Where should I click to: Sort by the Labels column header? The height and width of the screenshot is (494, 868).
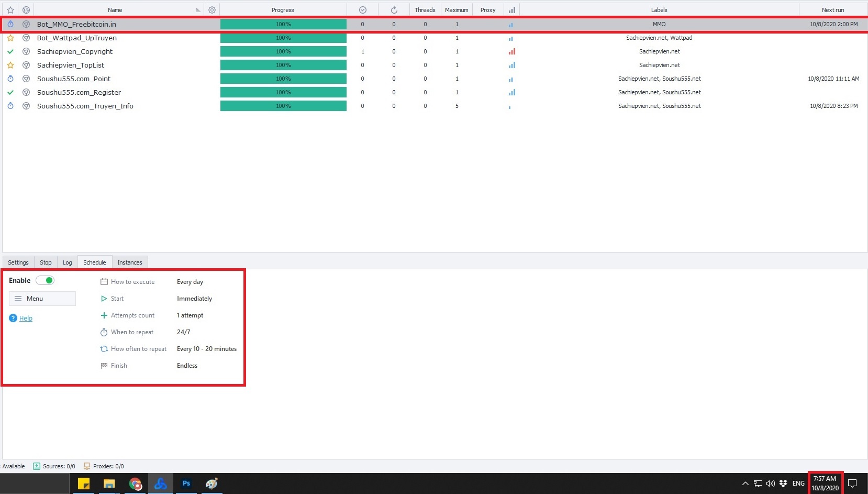click(659, 10)
